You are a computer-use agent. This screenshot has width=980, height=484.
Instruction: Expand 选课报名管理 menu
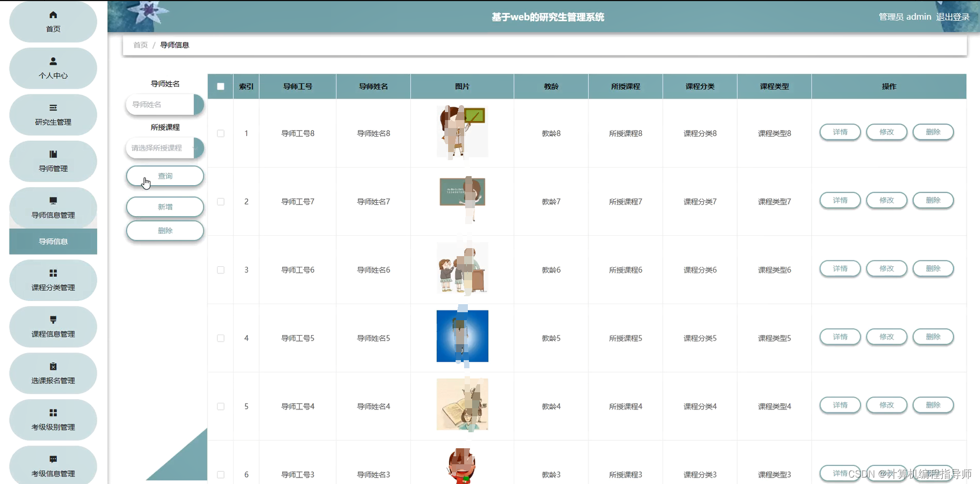(53, 373)
